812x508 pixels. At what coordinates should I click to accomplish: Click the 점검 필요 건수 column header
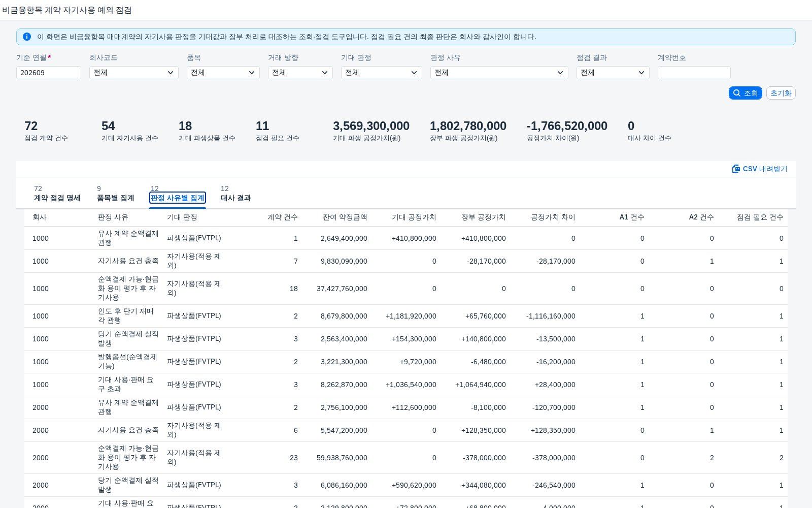click(x=760, y=217)
